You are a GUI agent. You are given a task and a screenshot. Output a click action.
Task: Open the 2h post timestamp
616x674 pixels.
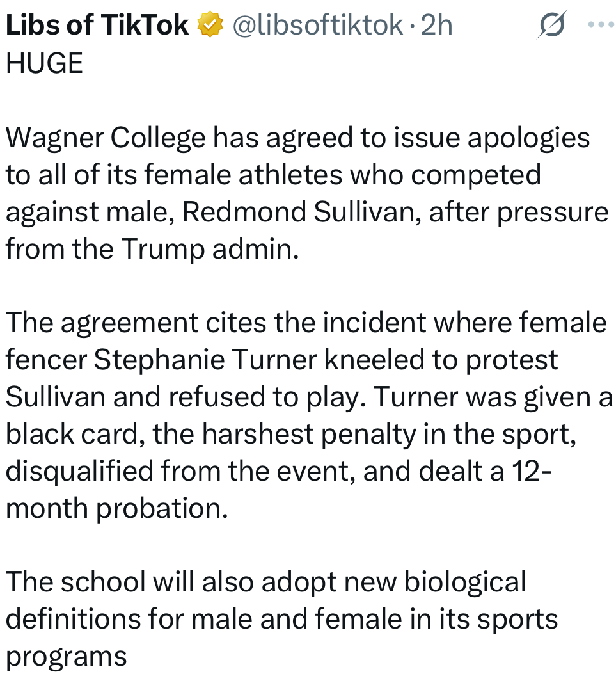pyautogui.click(x=437, y=25)
